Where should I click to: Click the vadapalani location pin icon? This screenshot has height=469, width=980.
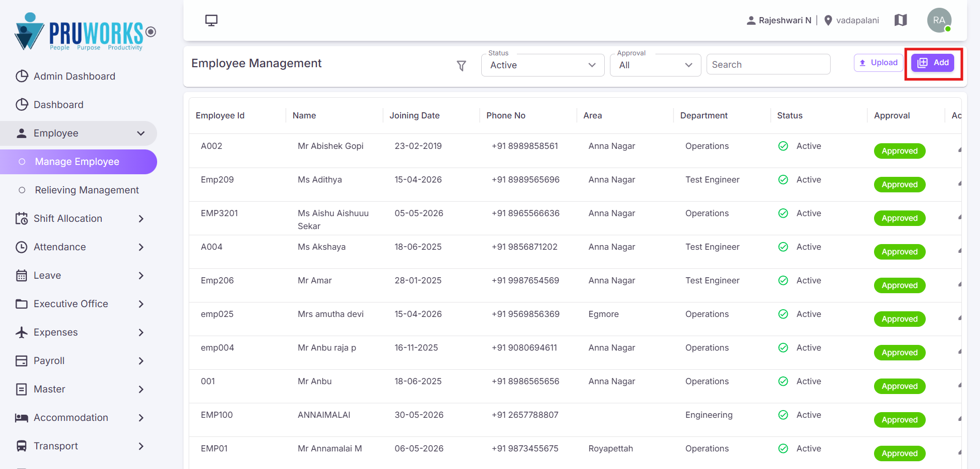point(828,20)
